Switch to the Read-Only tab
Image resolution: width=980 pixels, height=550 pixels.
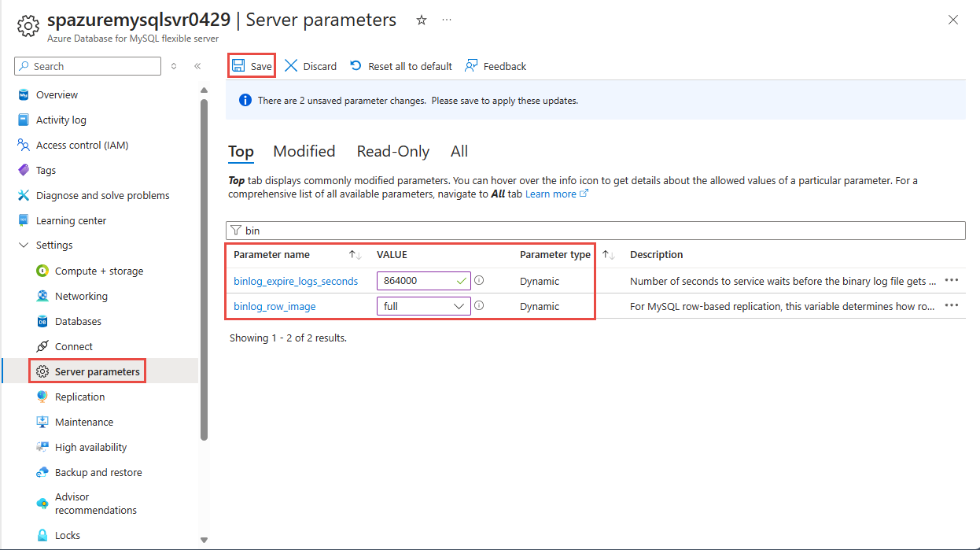392,151
